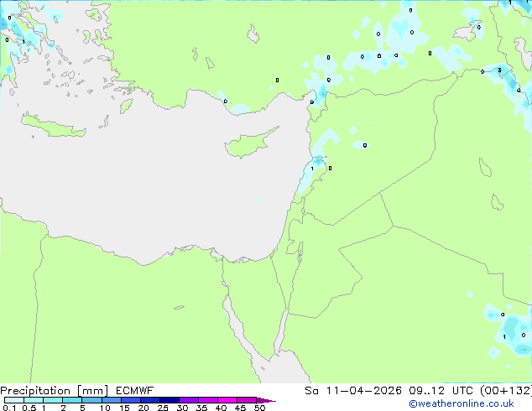Click the legend label '10'
532x411 pixels.
(105, 408)
